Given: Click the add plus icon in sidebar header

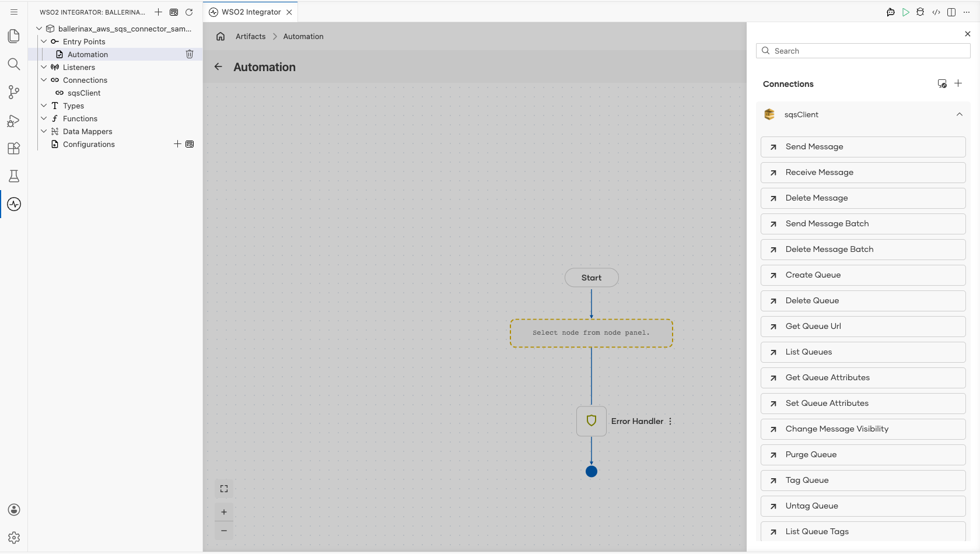Looking at the screenshot, I should [x=158, y=12].
